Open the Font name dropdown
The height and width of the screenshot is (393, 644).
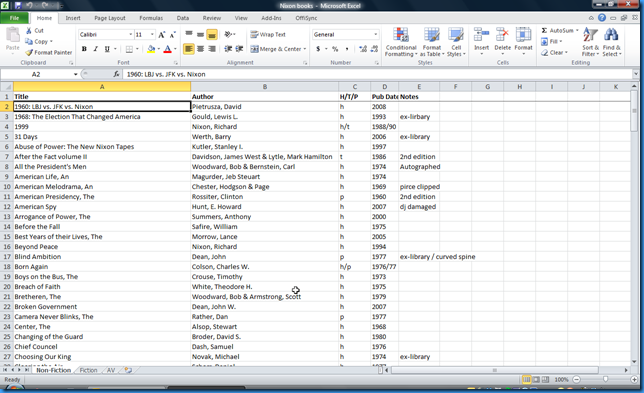[x=131, y=34]
